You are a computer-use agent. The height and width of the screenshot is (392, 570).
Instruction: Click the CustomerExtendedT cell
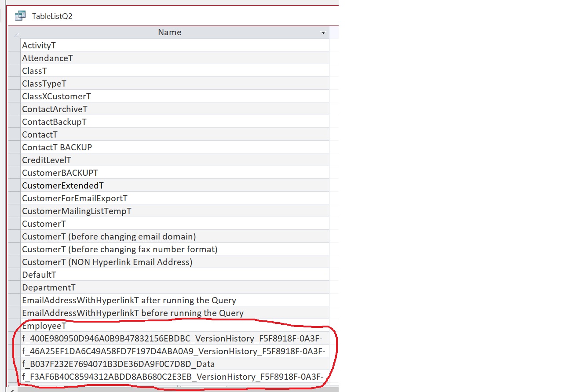63,185
